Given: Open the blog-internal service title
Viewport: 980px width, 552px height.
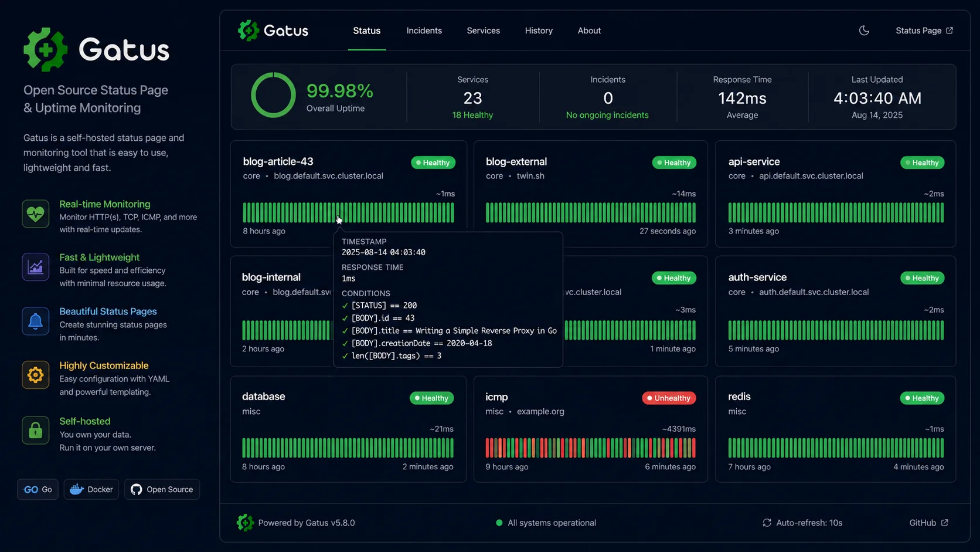Looking at the screenshot, I should (x=271, y=277).
